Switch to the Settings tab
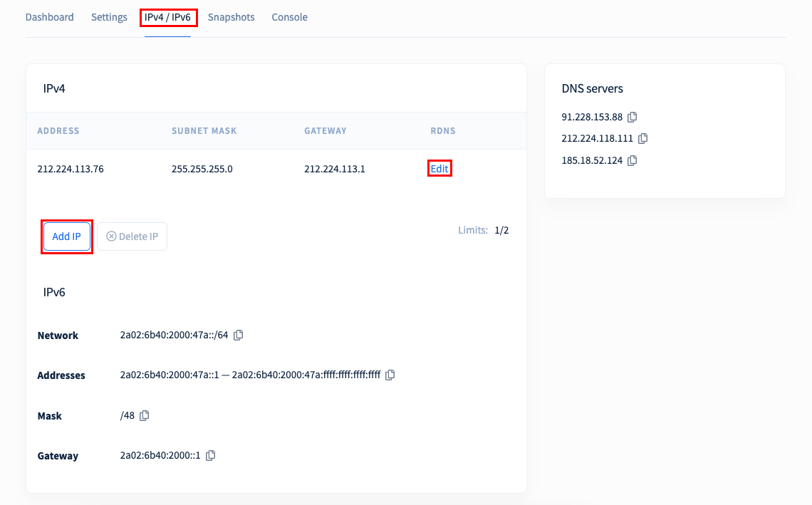This screenshot has height=505, width=812. click(x=109, y=17)
